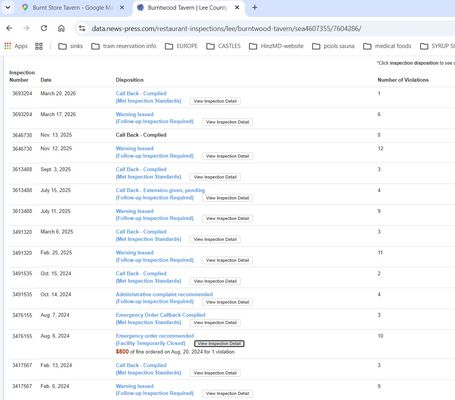
Task: Open Administrative complaint recommended link
Action: tap(164, 294)
